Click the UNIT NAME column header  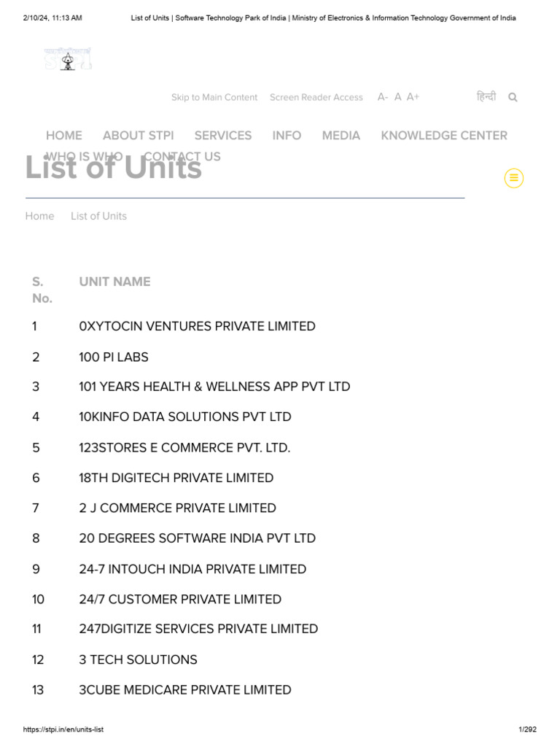coord(114,282)
